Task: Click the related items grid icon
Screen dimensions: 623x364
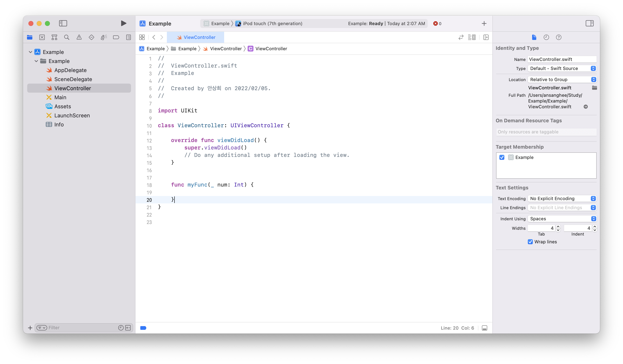Action: (x=142, y=37)
